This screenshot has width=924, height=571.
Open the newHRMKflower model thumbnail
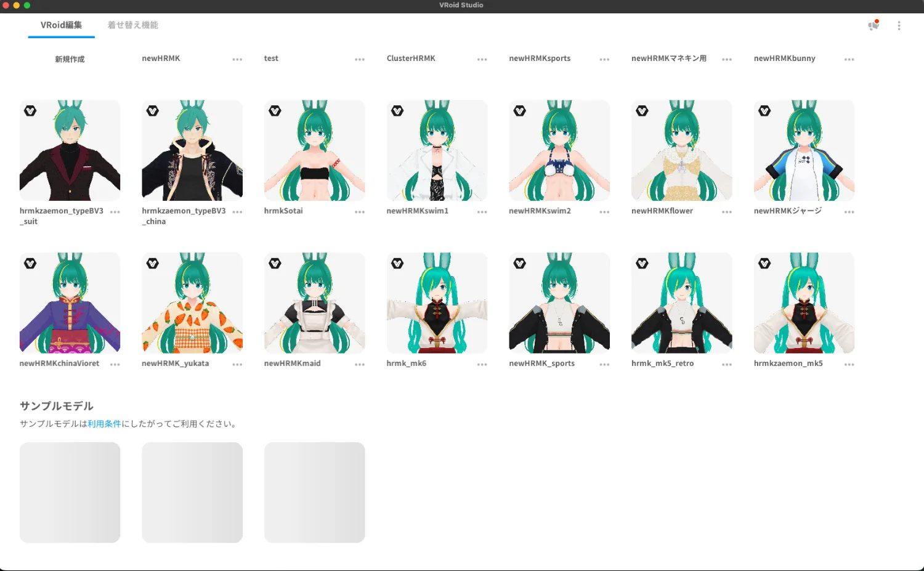point(681,150)
